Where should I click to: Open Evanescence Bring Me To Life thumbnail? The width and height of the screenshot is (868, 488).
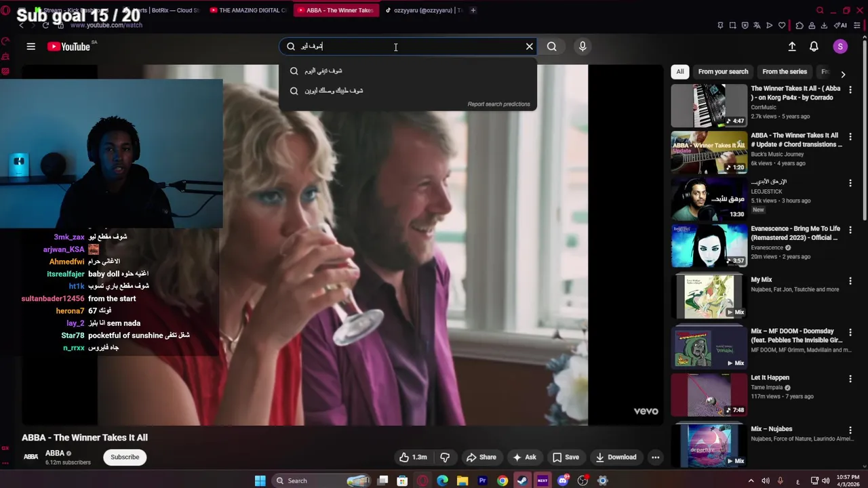tap(709, 245)
